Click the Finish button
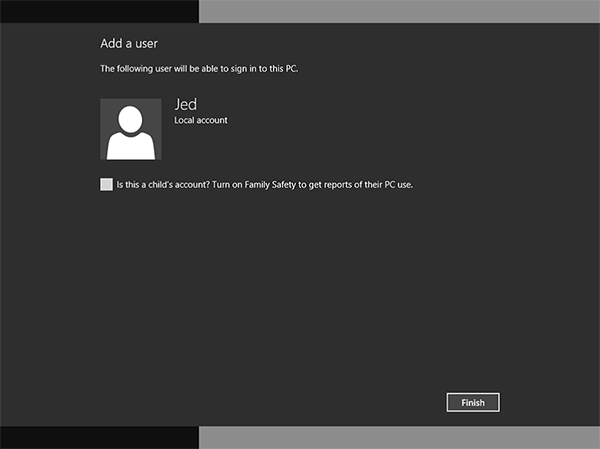 pyautogui.click(x=472, y=402)
